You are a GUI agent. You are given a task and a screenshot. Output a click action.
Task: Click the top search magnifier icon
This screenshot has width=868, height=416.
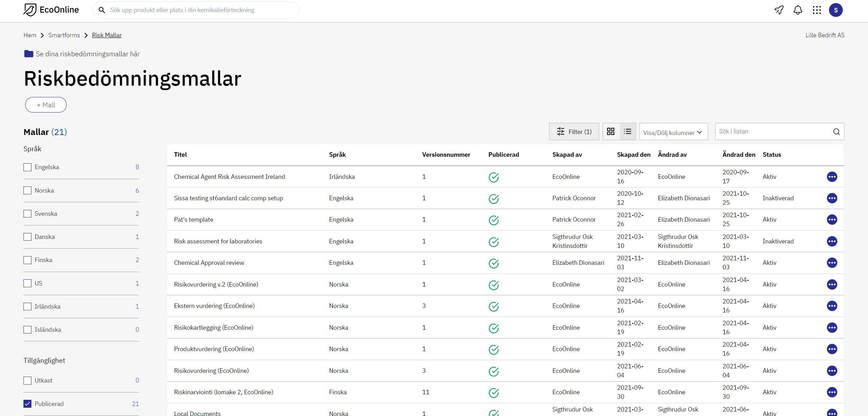click(102, 10)
